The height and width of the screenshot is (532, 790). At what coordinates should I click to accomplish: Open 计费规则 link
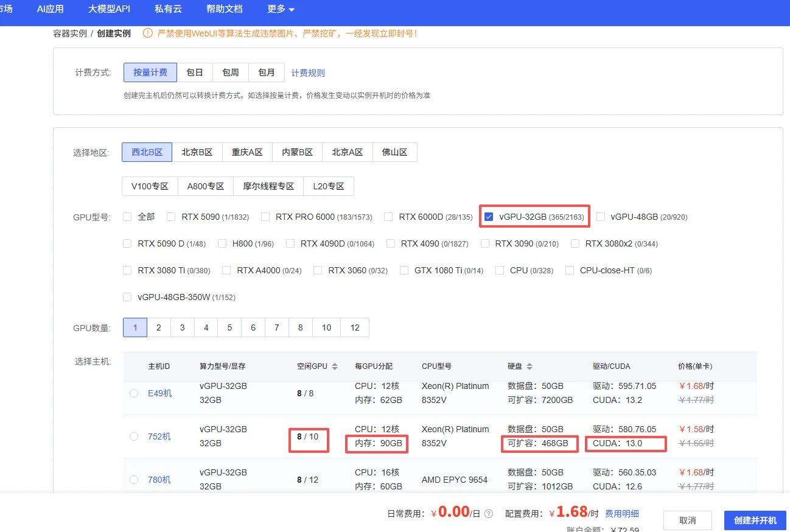pyautogui.click(x=308, y=73)
